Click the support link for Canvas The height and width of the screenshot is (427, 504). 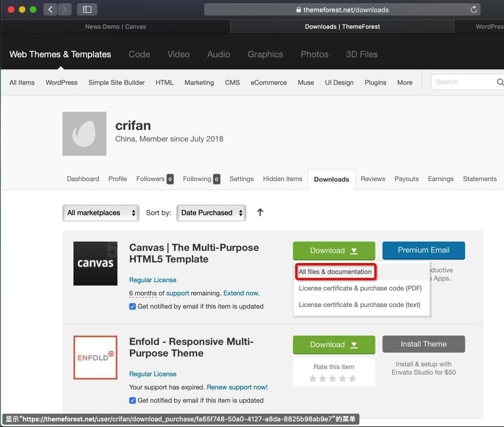178,293
